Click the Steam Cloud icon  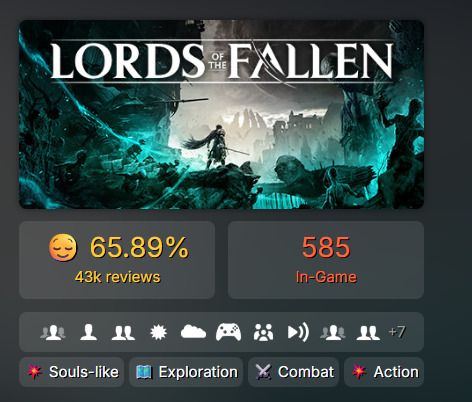pyautogui.click(x=193, y=332)
